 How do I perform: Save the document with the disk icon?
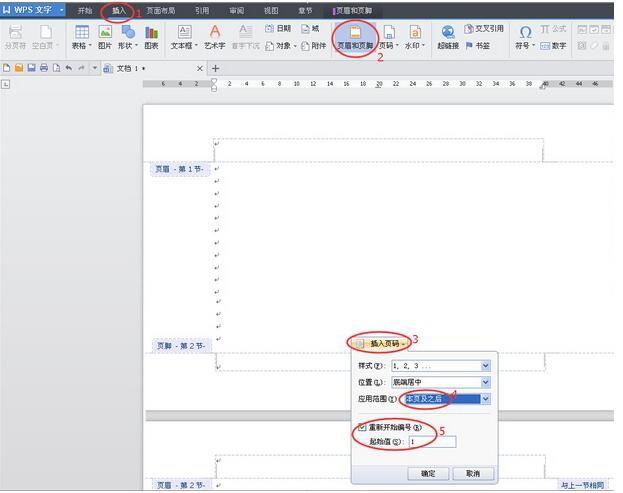pos(31,68)
